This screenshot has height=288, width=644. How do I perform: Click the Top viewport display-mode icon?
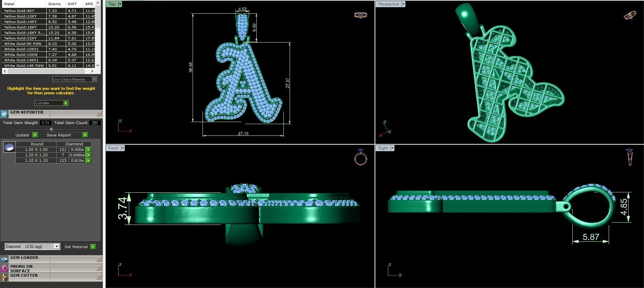(x=360, y=15)
